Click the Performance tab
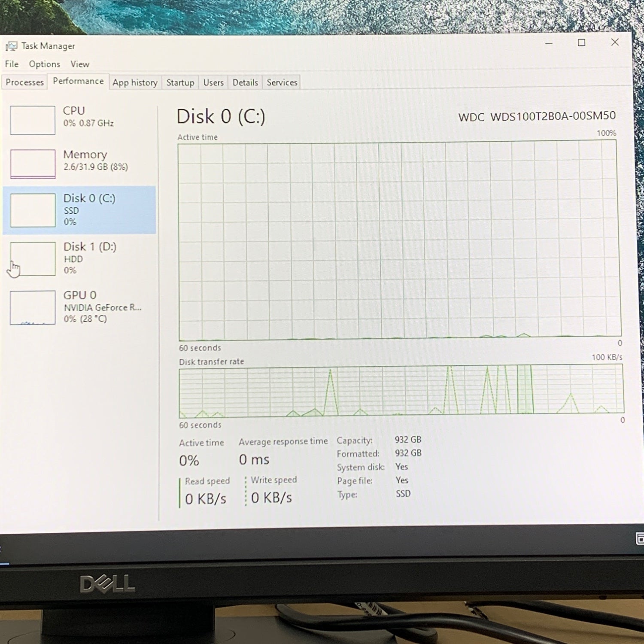This screenshot has height=644, width=644. point(78,81)
